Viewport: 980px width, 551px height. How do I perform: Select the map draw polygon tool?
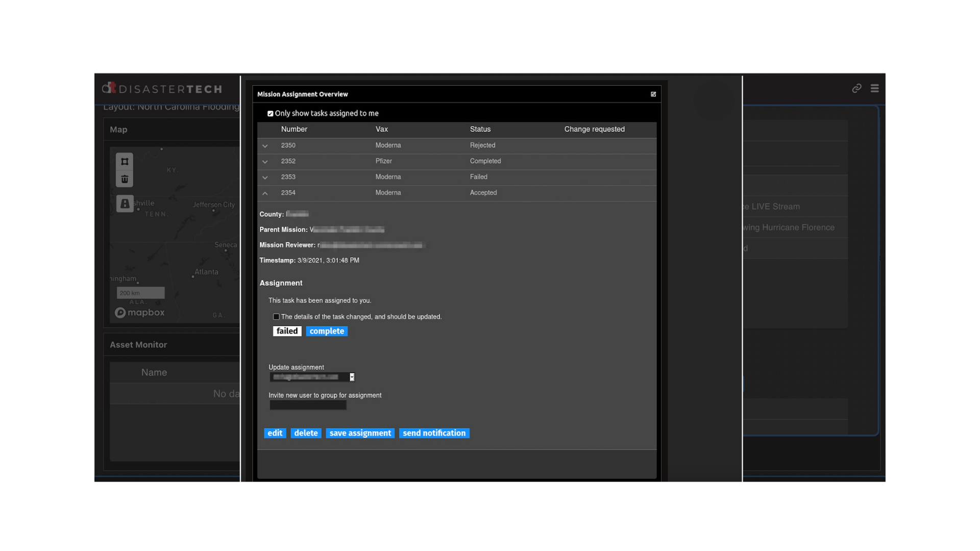[125, 162]
